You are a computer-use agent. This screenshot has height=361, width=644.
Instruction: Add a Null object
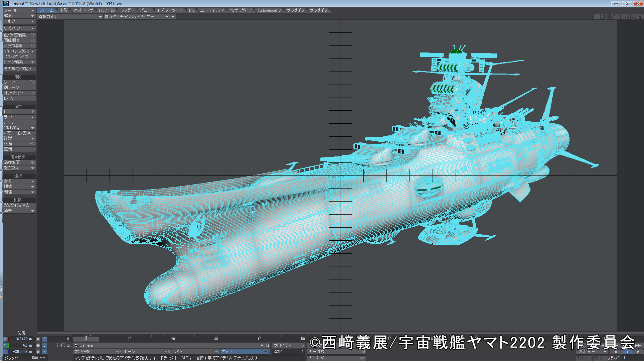click(x=19, y=112)
